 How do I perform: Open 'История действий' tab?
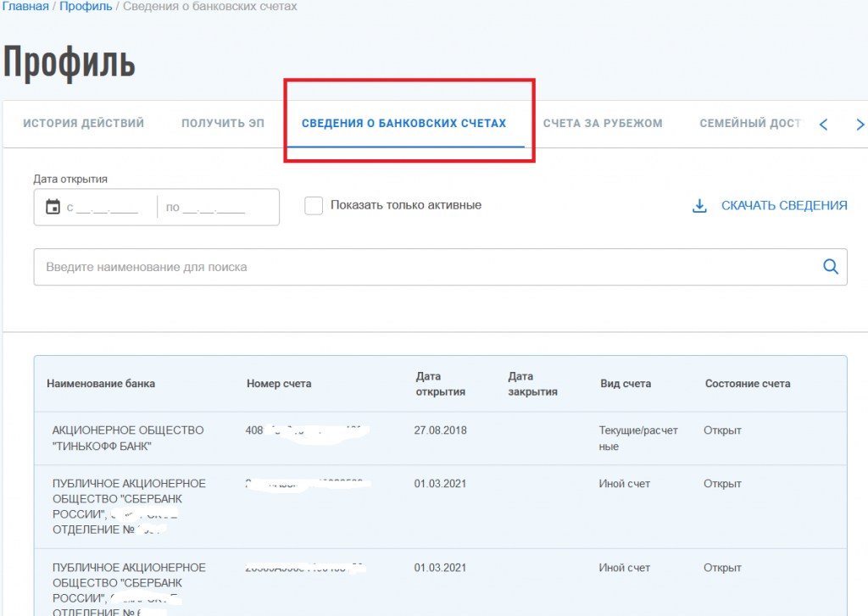click(83, 124)
